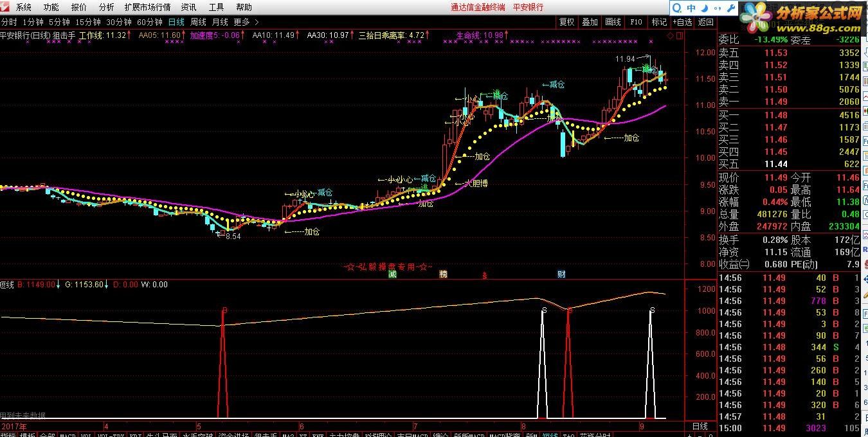
Task: Click the 标记 mark button
Action: (659, 22)
